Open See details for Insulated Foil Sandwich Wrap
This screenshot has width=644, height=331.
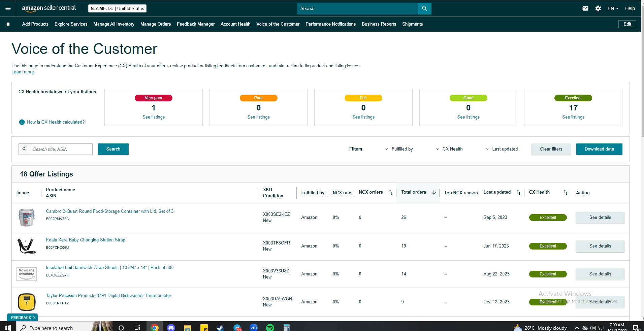tap(600, 274)
